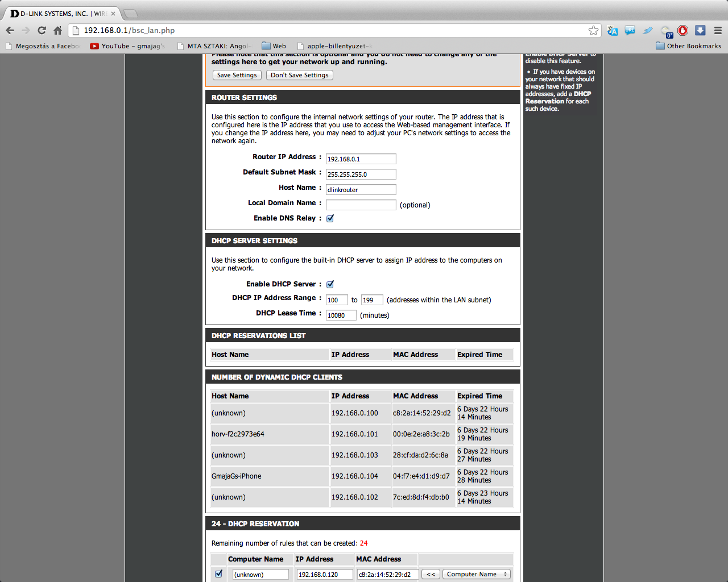
Task: Click the DHCP Reservations List header
Action: (x=363, y=335)
